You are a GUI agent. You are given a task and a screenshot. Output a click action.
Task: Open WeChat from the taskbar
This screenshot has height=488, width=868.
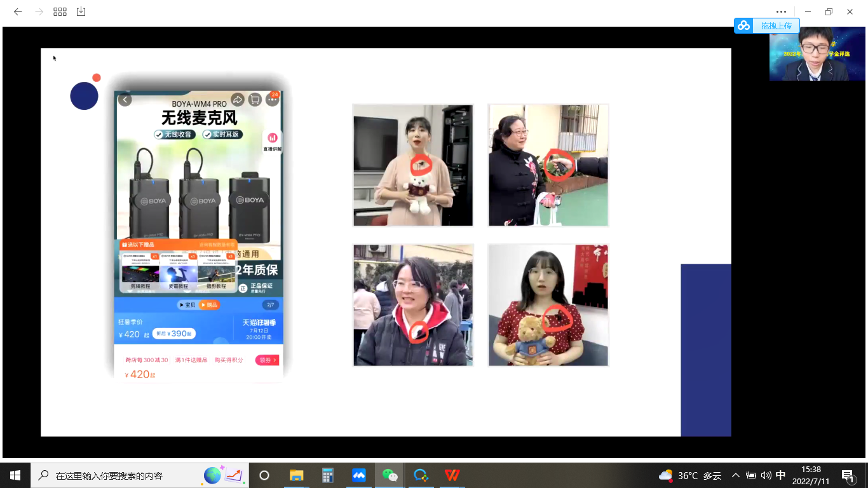390,475
